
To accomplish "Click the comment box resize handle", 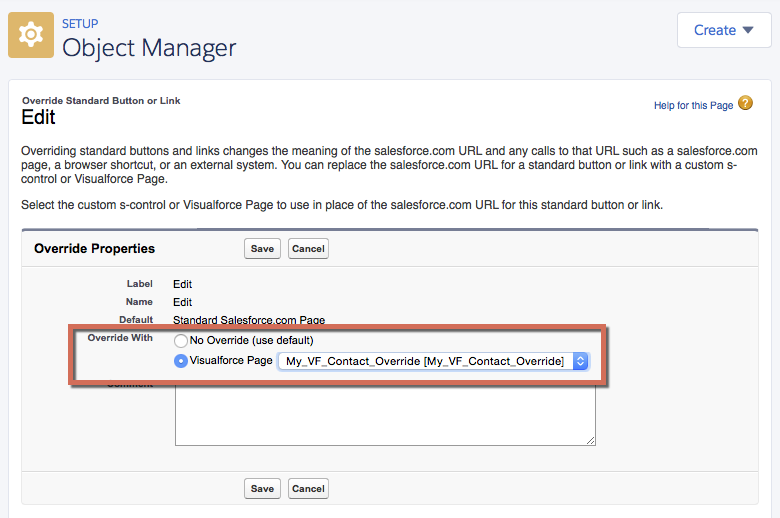I will [590, 440].
